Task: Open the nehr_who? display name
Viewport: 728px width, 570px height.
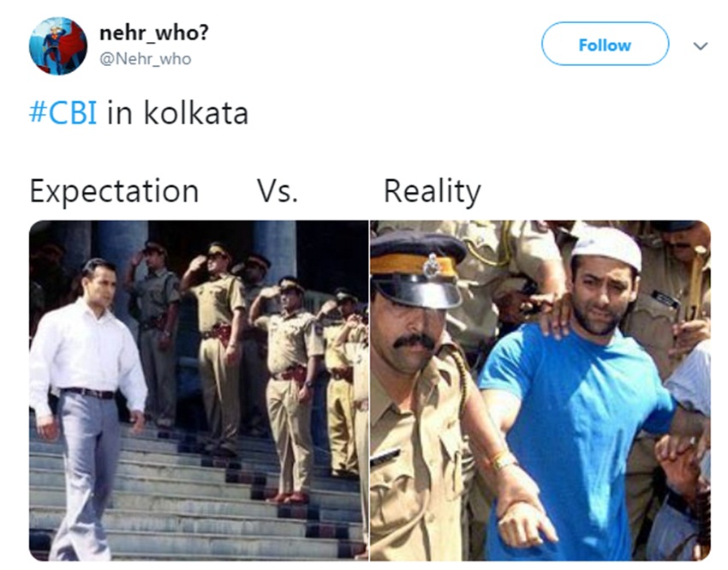Action: point(154,33)
